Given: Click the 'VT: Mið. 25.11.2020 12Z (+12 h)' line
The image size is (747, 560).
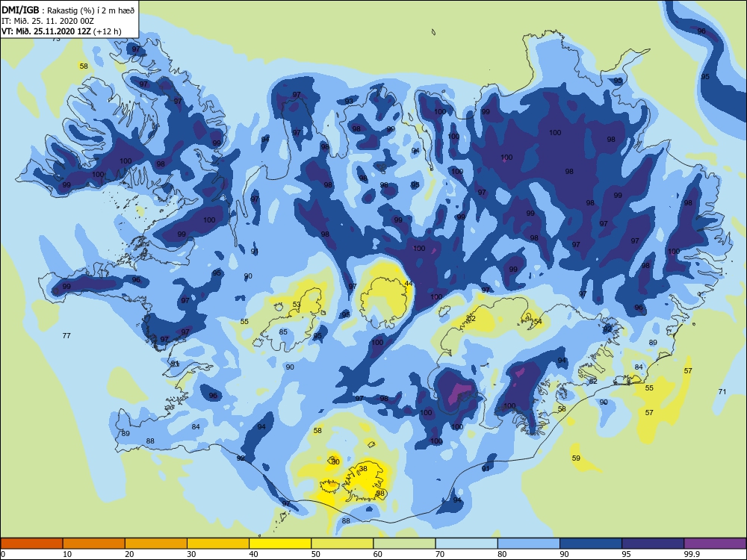Looking at the screenshot, I should click(x=61, y=31).
